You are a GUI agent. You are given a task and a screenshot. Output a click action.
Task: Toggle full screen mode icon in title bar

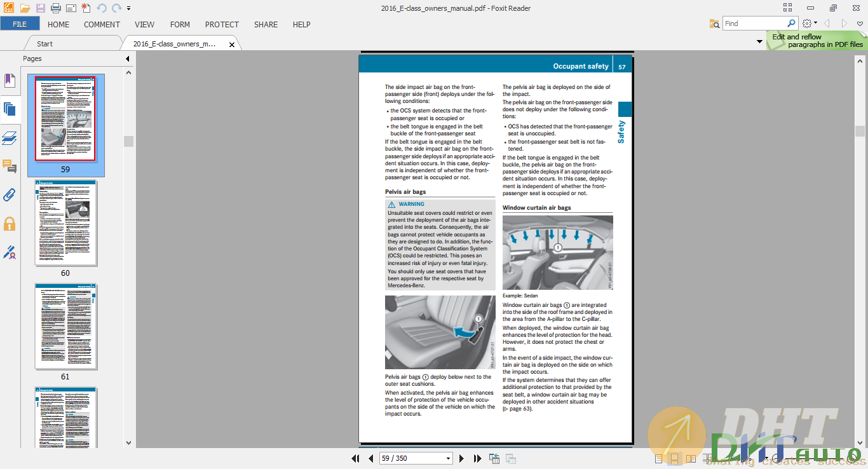[x=788, y=8]
